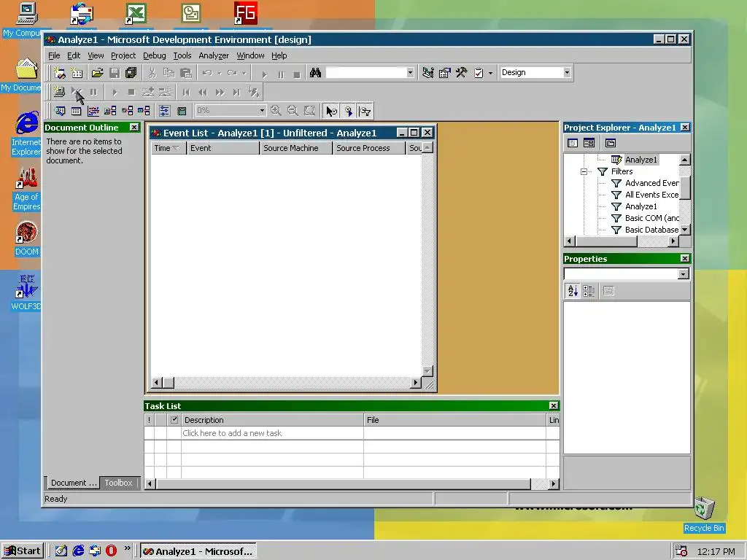The image size is (747, 560).
Task: Toggle the clock-with-arrow mode button
Action: (x=348, y=111)
